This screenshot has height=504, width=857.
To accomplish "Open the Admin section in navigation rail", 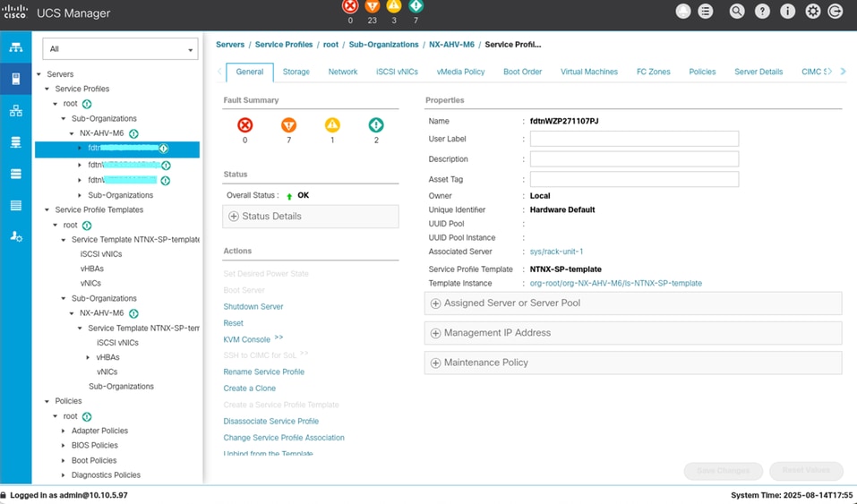I will tap(16, 236).
